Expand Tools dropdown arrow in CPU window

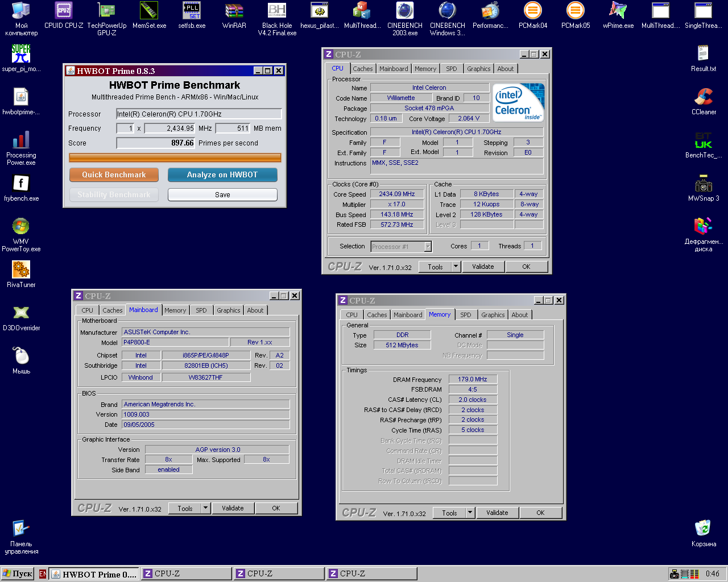pos(456,267)
